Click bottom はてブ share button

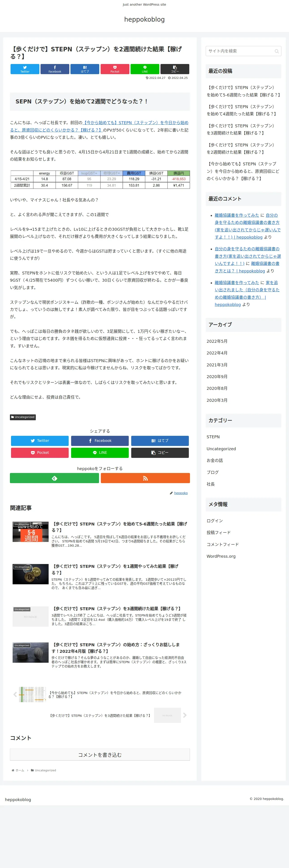coord(160,441)
